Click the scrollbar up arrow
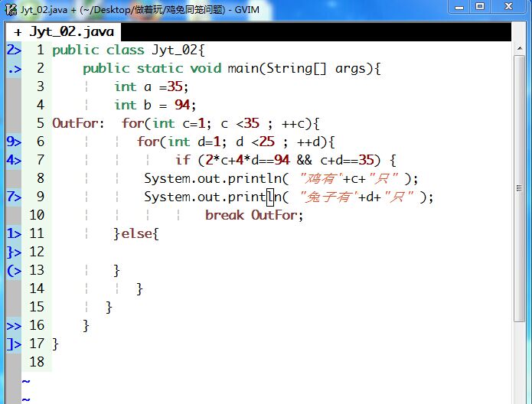 [520, 49]
